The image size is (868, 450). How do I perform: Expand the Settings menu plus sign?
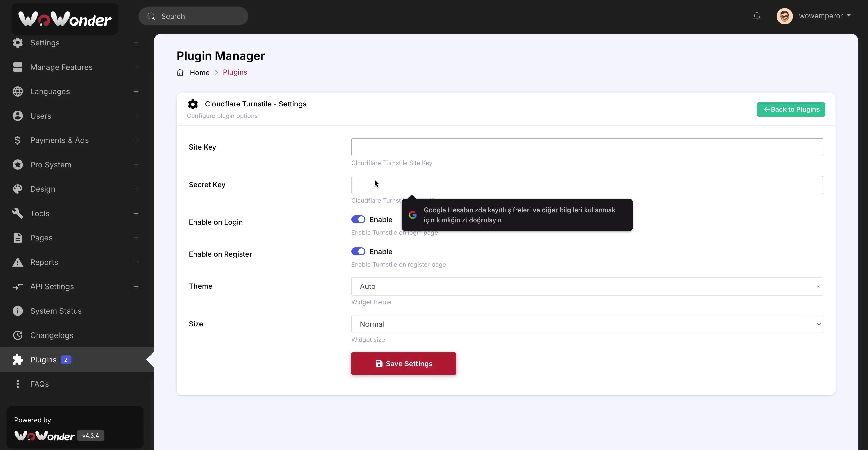coord(136,43)
